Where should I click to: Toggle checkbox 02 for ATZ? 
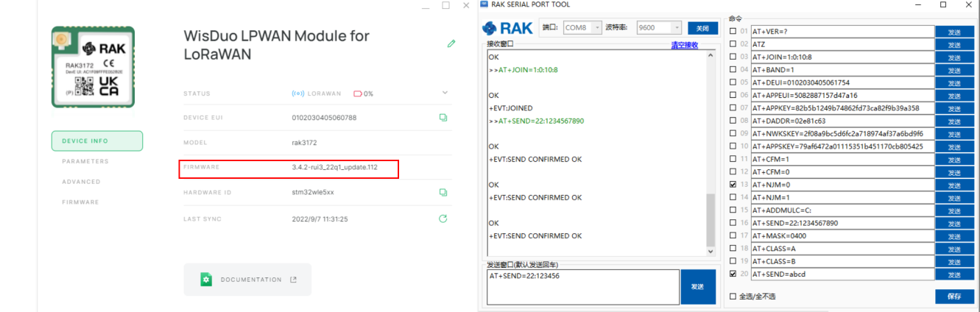click(x=733, y=44)
